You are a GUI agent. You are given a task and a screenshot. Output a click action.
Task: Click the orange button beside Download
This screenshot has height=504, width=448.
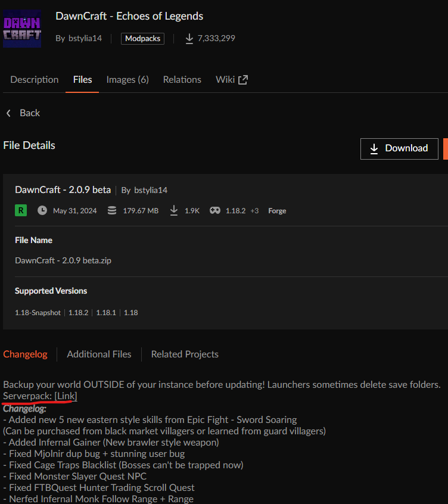click(x=446, y=148)
